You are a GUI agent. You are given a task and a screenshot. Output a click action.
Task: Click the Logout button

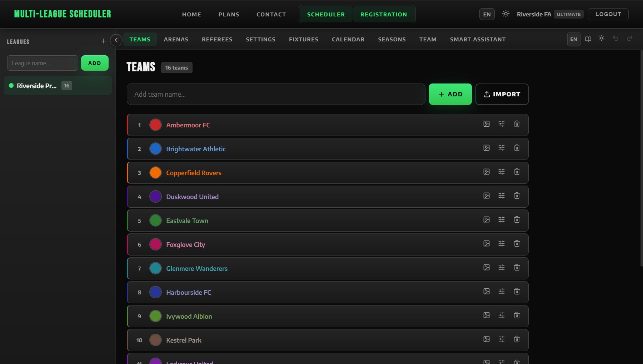tap(608, 14)
